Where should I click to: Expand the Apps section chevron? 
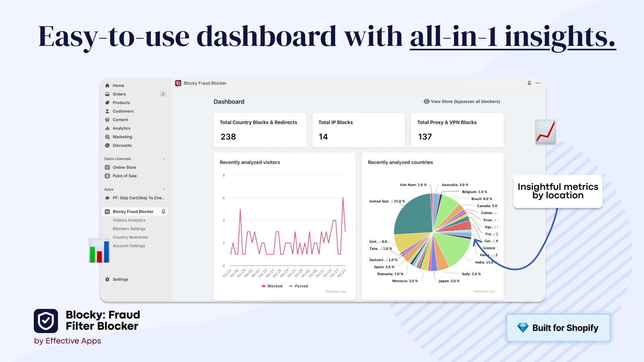click(164, 189)
